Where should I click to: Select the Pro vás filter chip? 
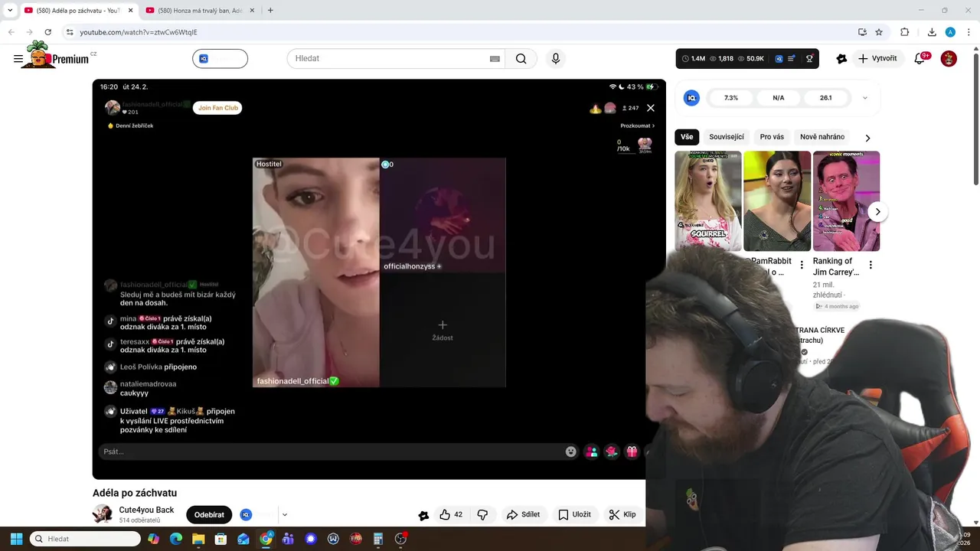(x=772, y=137)
